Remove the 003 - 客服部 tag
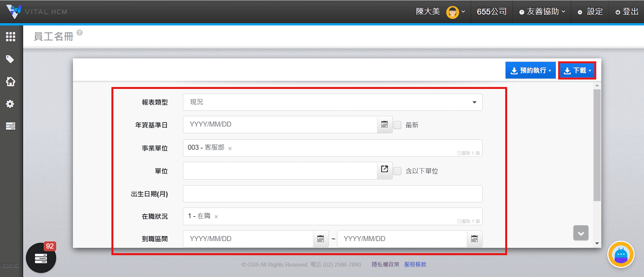 [x=230, y=149]
